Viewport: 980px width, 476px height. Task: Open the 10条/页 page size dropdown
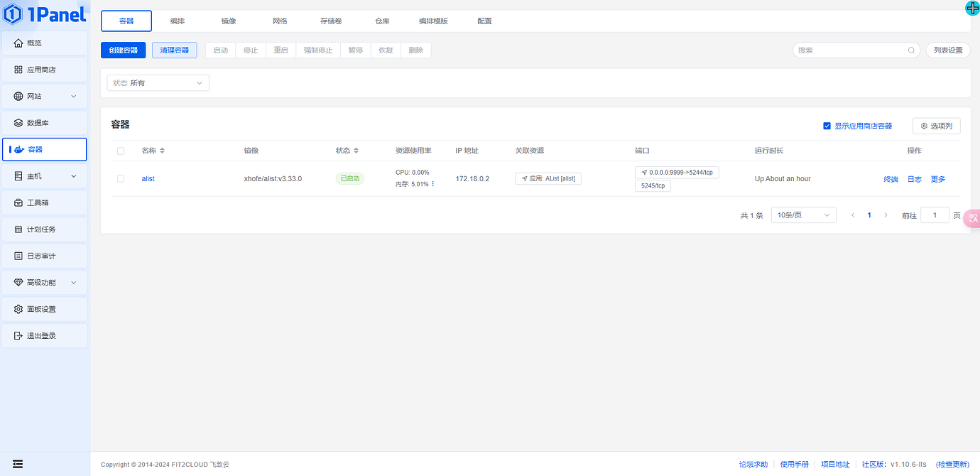tap(803, 215)
